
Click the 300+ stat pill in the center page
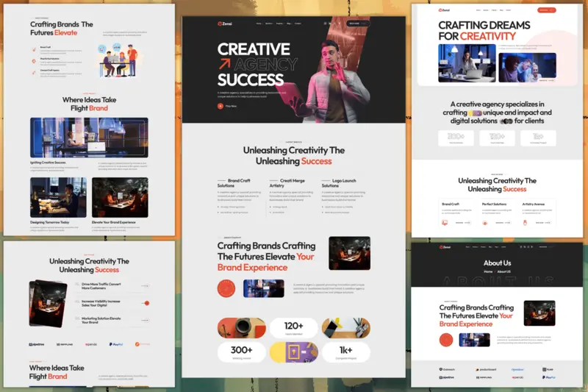(242, 352)
